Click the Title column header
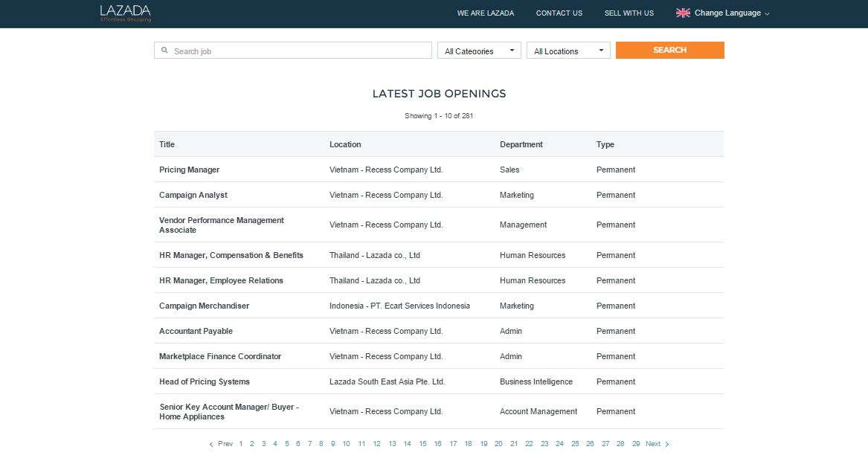 coord(167,144)
